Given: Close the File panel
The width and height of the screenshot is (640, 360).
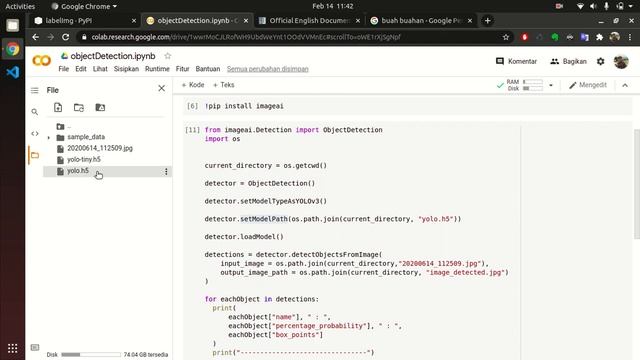Looking at the screenshot, I should point(162,88).
